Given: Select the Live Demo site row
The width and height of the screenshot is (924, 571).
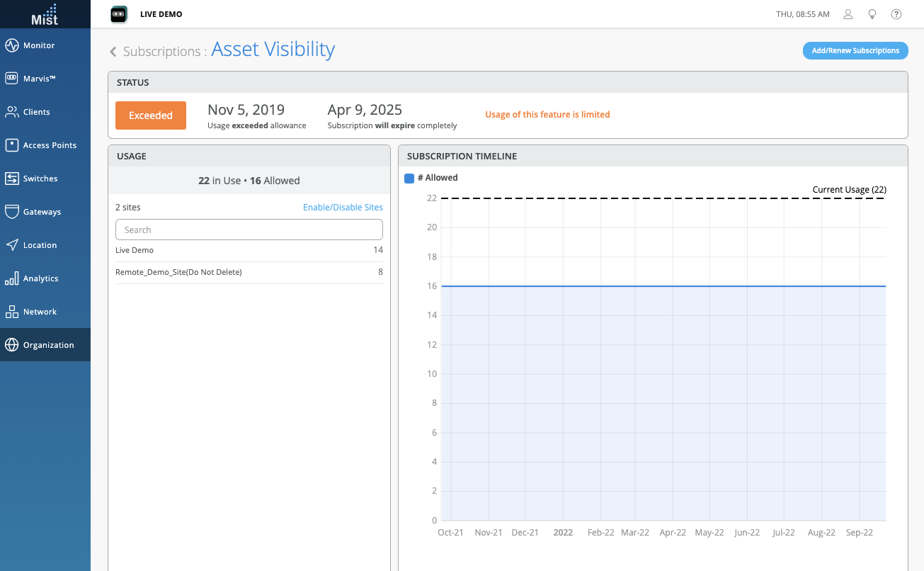Looking at the screenshot, I should click(x=249, y=250).
